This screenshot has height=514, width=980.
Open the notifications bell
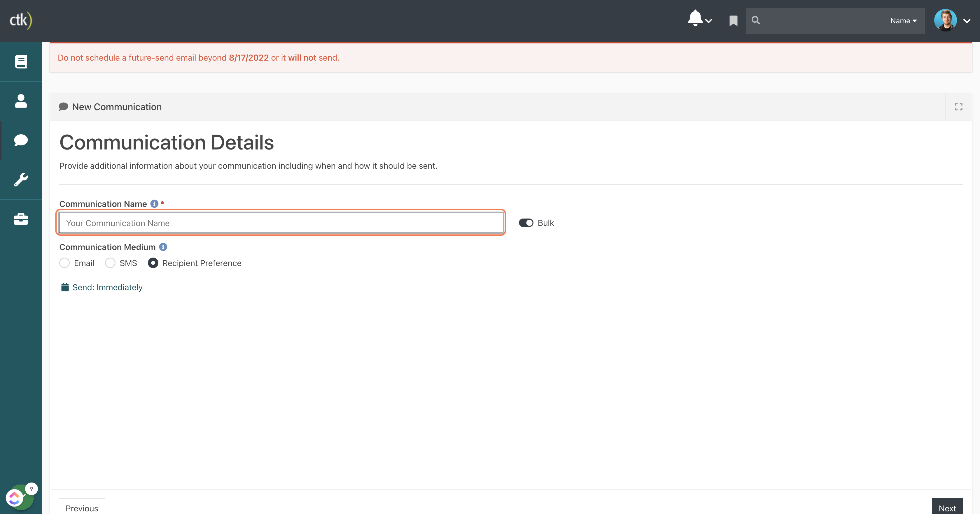click(x=695, y=18)
